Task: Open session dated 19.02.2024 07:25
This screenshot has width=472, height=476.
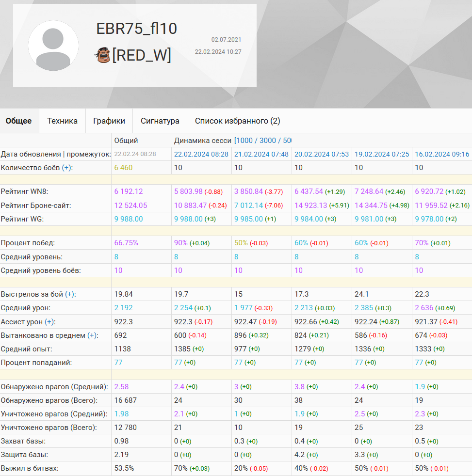Action: [x=382, y=154]
